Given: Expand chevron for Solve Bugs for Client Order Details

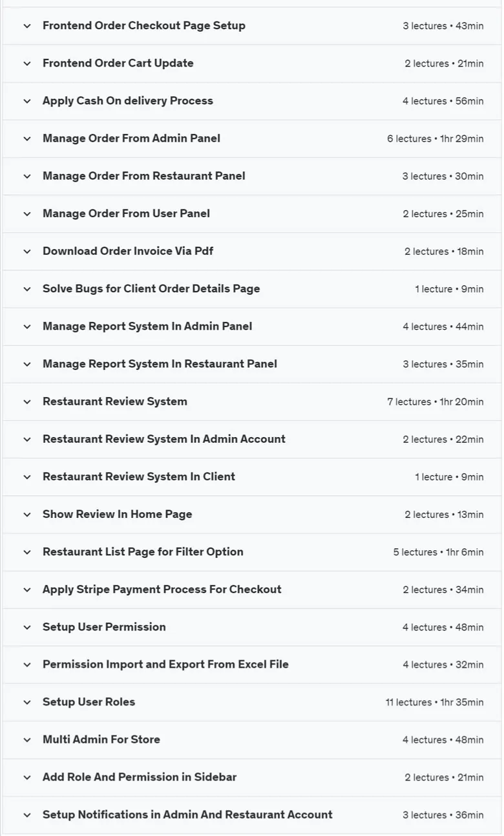Looking at the screenshot, I should [26, 289].
